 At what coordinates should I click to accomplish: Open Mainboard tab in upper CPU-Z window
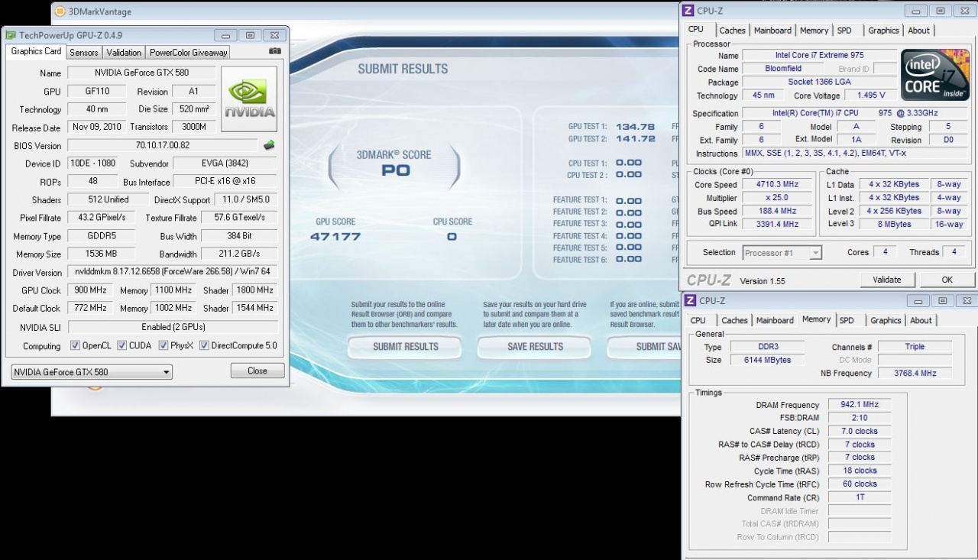(x=772, y=31)
